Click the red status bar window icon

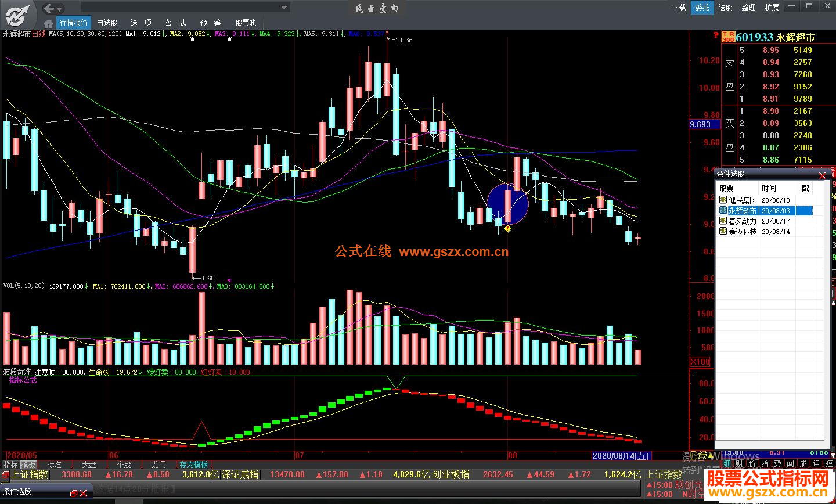click(x=6, y=475)
